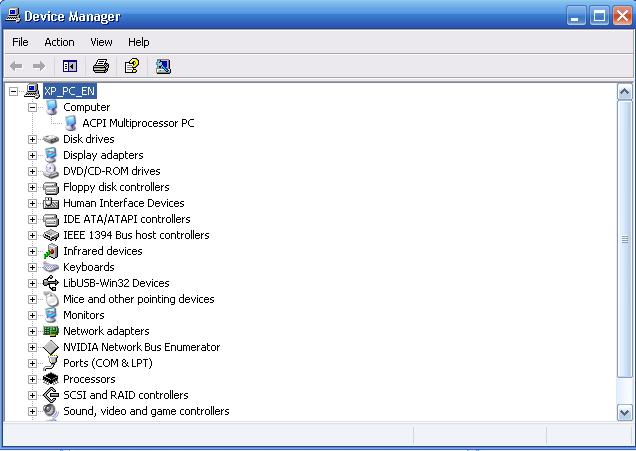Click the Back arrow toolbar icon
636x451 pixels.
(x=16, y=66)
